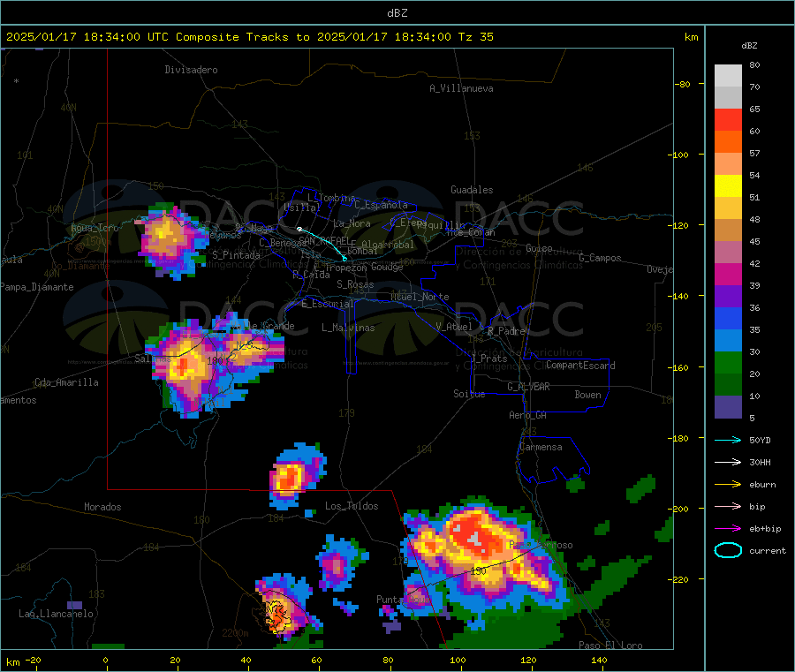
Task: Select the red 60–65 dBZ swatch
Action: (728, 120)
